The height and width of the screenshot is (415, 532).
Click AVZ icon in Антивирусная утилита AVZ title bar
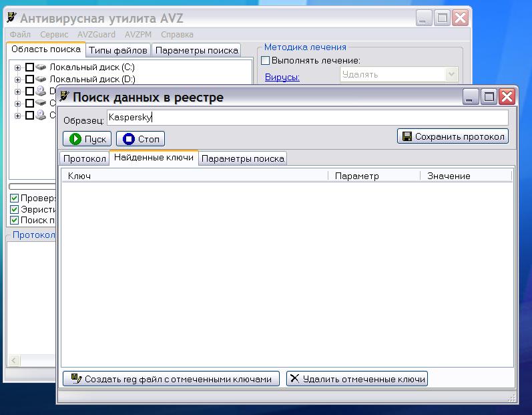tap(11, 17)
